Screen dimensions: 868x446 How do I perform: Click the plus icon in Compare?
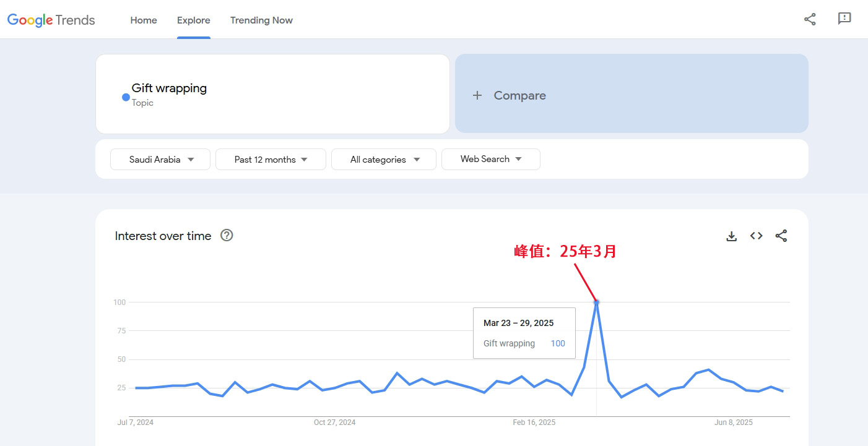(x=477, y=95)
